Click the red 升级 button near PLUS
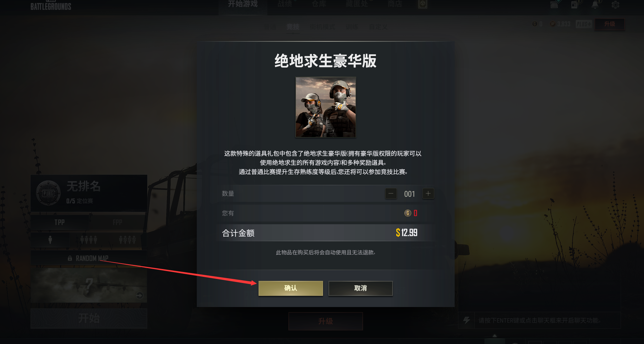 click(x=610, y=24)
